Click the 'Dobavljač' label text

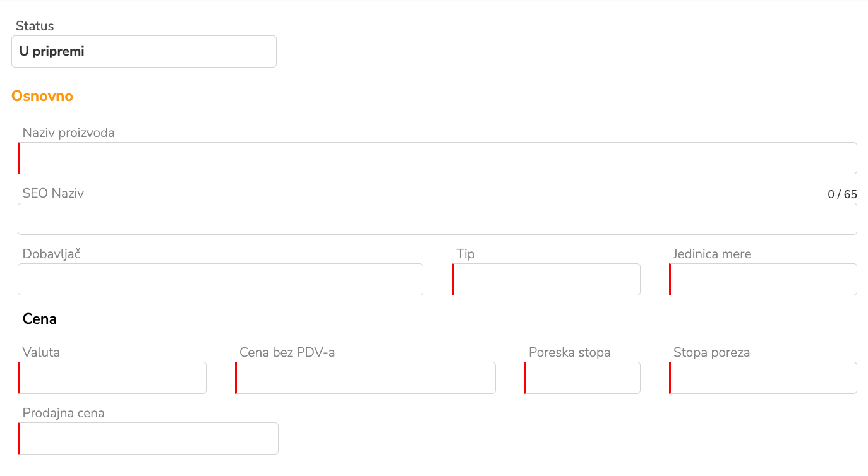click(x=52, y=254)
